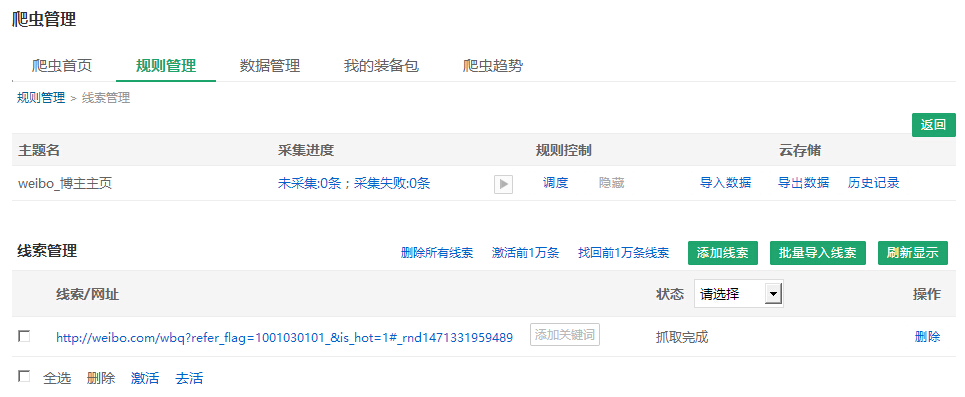Screen dimensions: 965x397
Task: Click 激活前1万条 link
Action: 525,253
